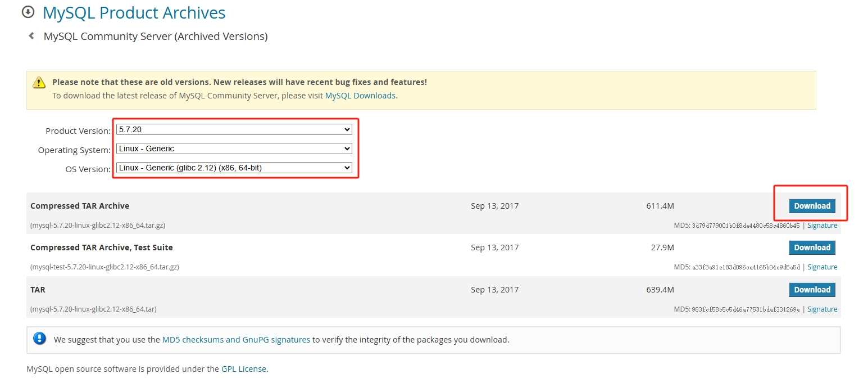Open the Product Version dropdown showing 5.7.20
868x387 pixels.
[x=234, y=129]
